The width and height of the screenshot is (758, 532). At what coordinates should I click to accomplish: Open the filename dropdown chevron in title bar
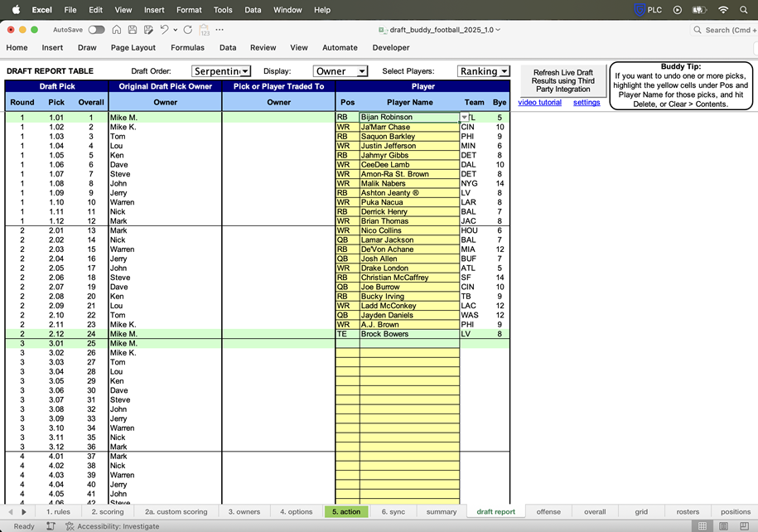[498, 30]
